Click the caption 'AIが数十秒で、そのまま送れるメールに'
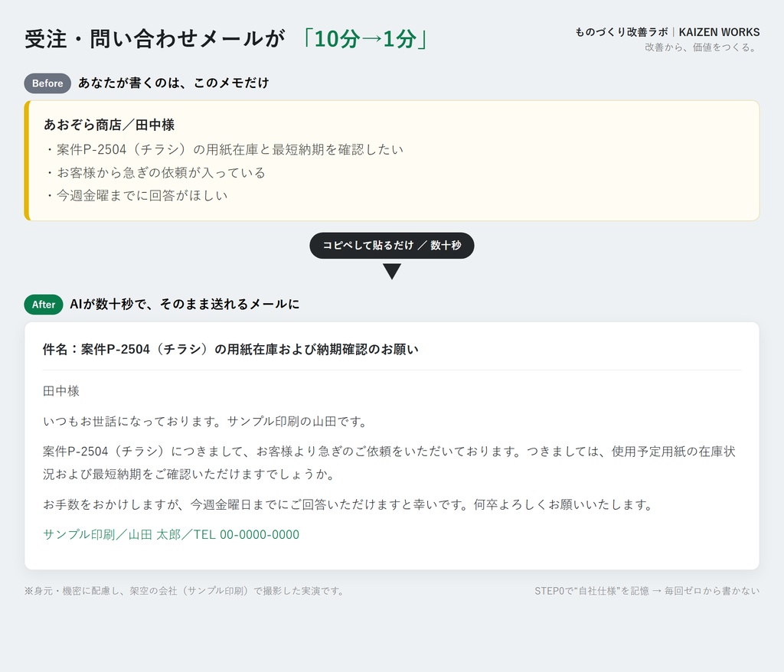The height and width of the screenshot is (672, 784). (185, 304)
